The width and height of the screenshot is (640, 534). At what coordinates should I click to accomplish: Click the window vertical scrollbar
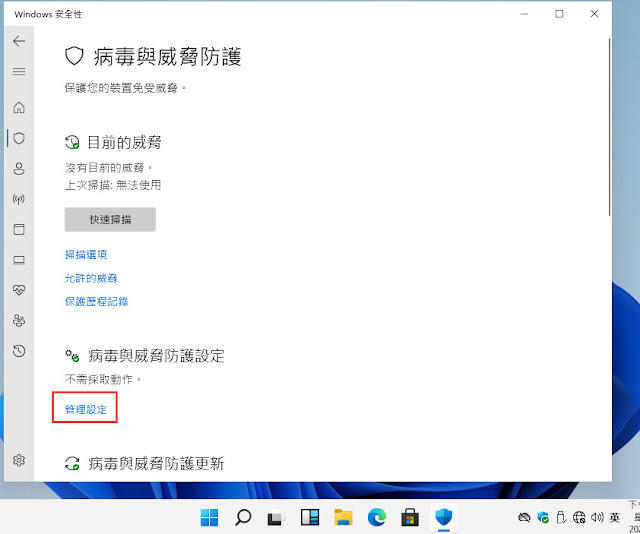(x=609, y=127)
